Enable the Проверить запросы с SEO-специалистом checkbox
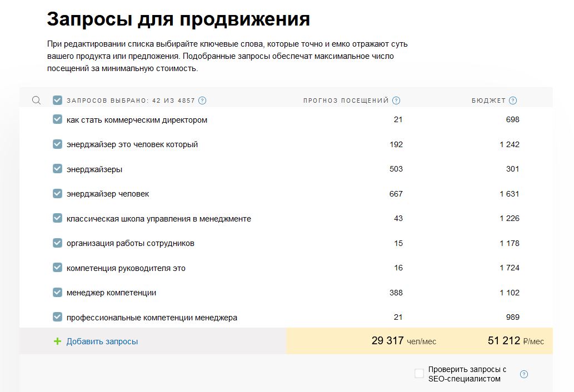Viewport: 574px width, 392px height. point(419,374)
